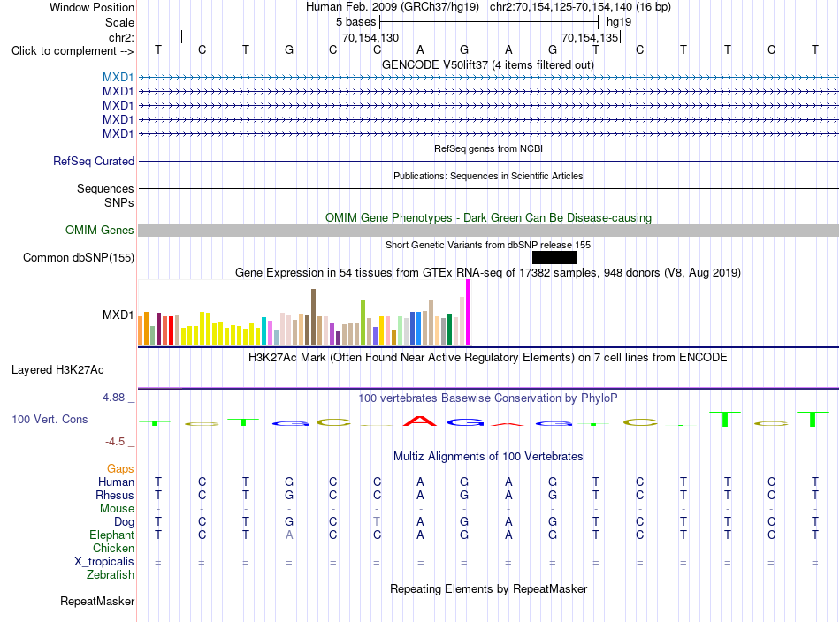Screen dimensions: 840x622
Task: Open the RefSeq Curated track label
Action: pyautogui.click(x=94, y=161)
